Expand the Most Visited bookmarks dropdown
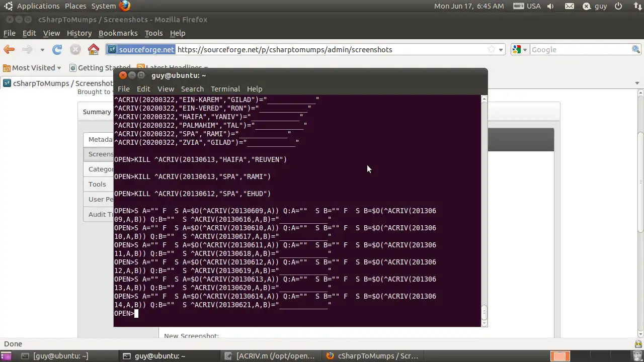 click(x=32, y=68)
